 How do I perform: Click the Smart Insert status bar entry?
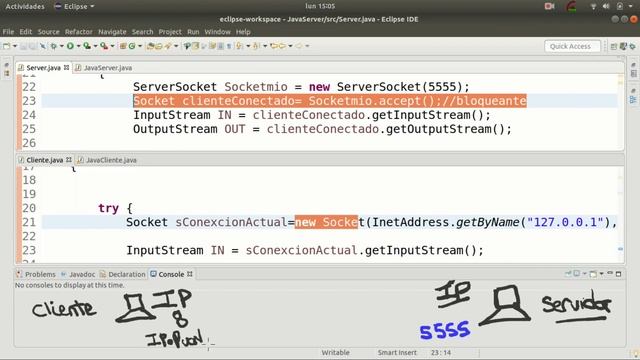397,353
